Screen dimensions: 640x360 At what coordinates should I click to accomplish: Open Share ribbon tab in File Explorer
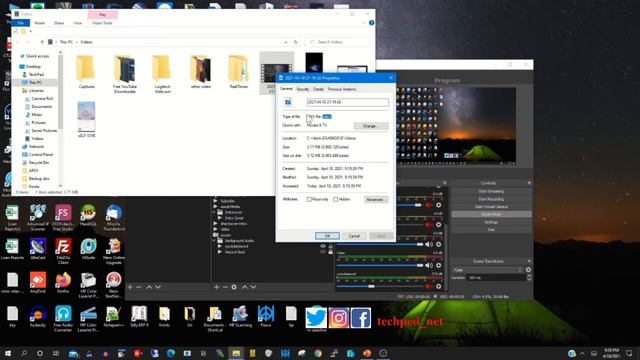point(59,23)
